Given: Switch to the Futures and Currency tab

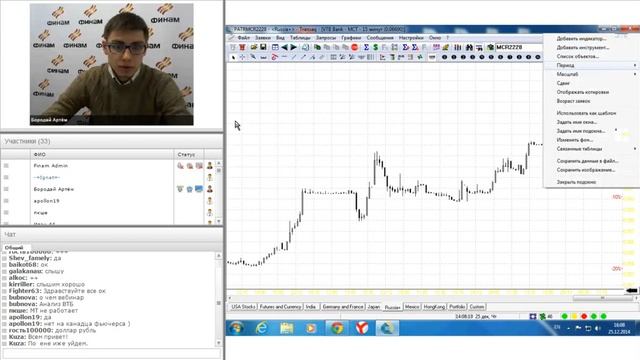Looking at the screenshot, I should click(280, 307).
